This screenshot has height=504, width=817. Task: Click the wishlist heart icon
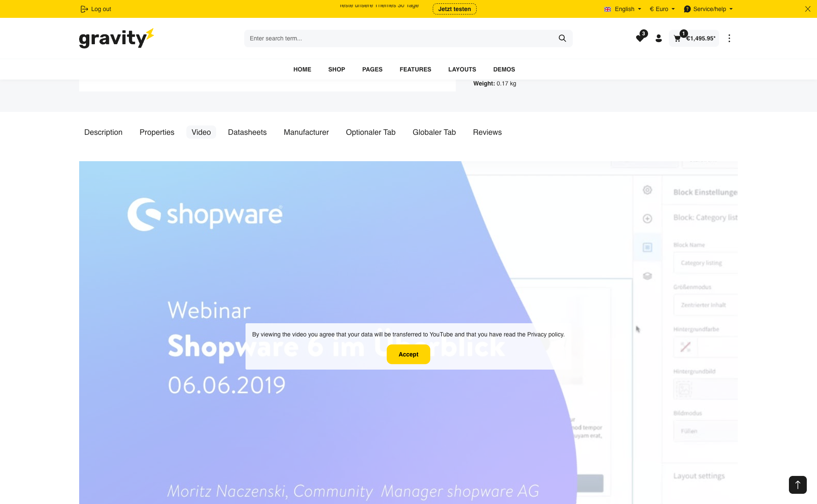pos(640,38)
